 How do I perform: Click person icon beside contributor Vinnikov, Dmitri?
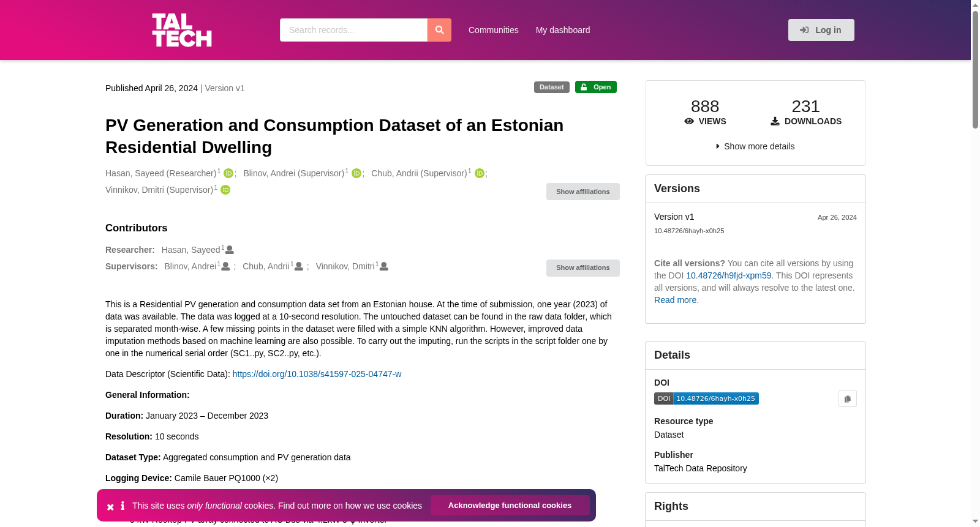384,266
